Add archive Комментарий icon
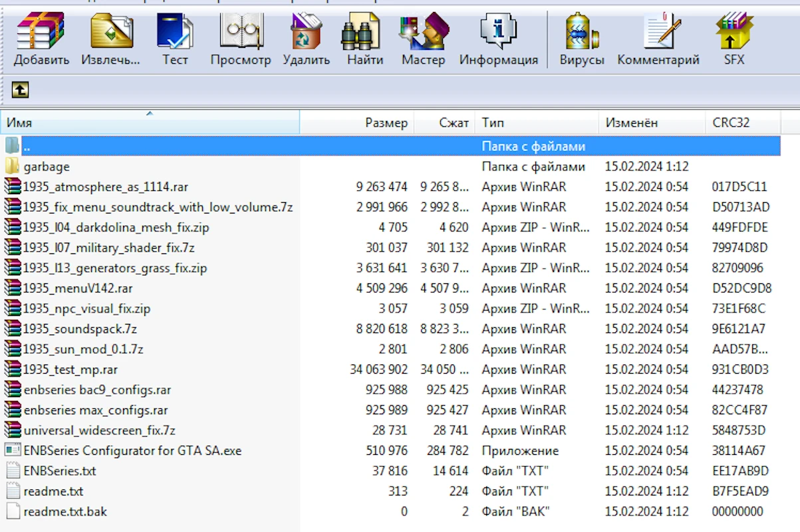The height and width of the screenshot is (532, 800). pyautogui.click(x=658, y=33)
